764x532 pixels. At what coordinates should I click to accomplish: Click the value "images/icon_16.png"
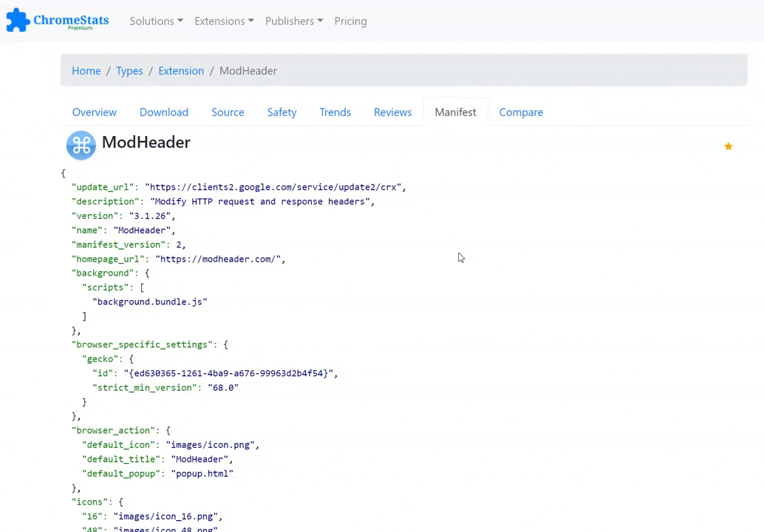tap(166, 516)
